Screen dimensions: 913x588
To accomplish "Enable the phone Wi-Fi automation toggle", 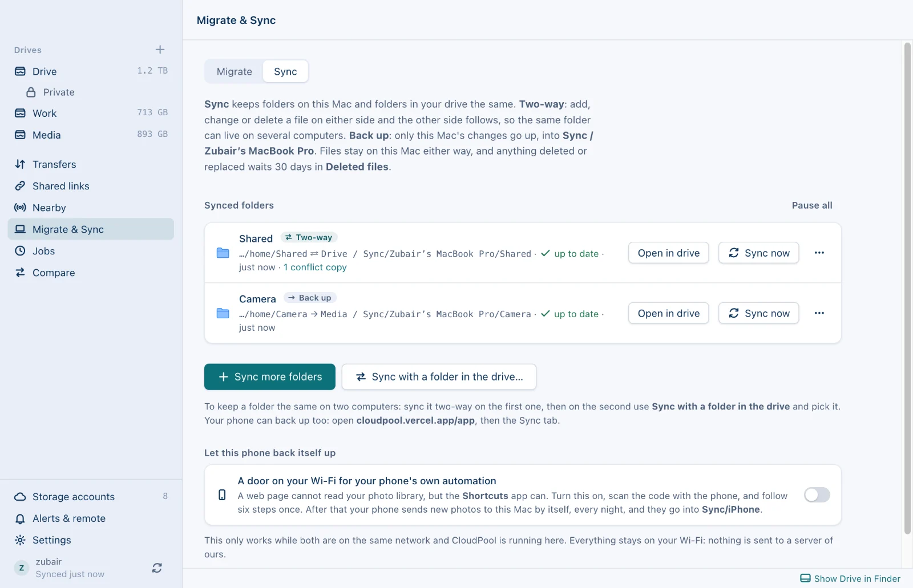I will tap(817, 495).
